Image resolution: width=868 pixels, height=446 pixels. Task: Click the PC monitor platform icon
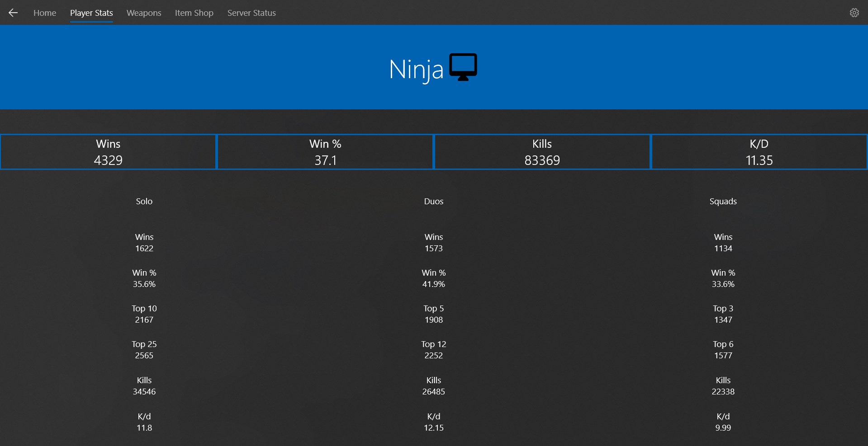(x=463, y=67)
